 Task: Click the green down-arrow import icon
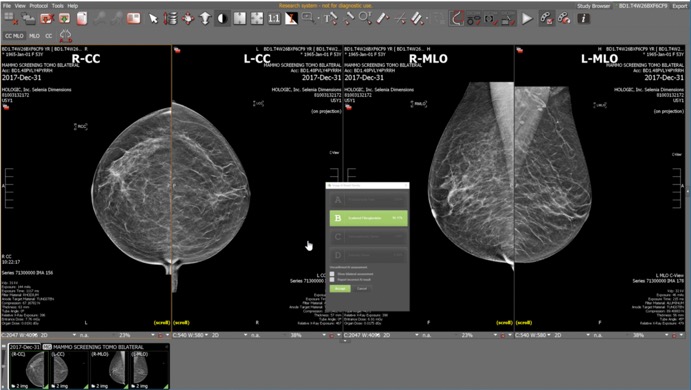coord(64,19)
